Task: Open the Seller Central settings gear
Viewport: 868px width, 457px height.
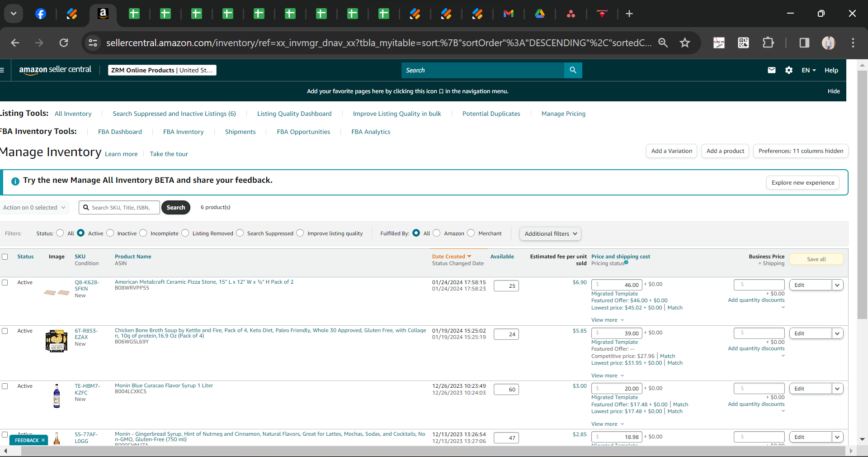Action: 789,70
